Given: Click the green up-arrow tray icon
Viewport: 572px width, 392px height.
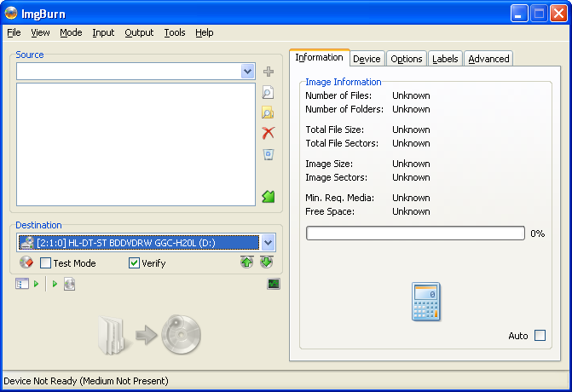Looking at the screenshot, I should [247, 262].
